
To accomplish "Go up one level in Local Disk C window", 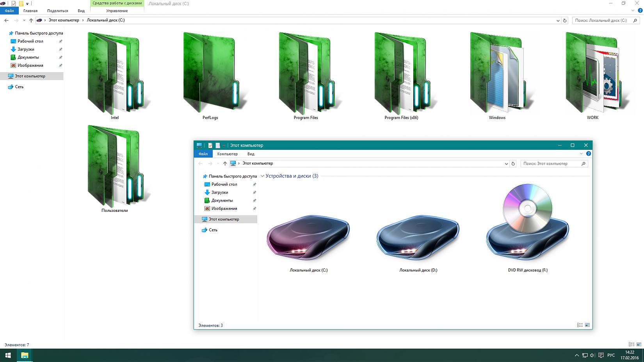I will [x=31, y=20].
